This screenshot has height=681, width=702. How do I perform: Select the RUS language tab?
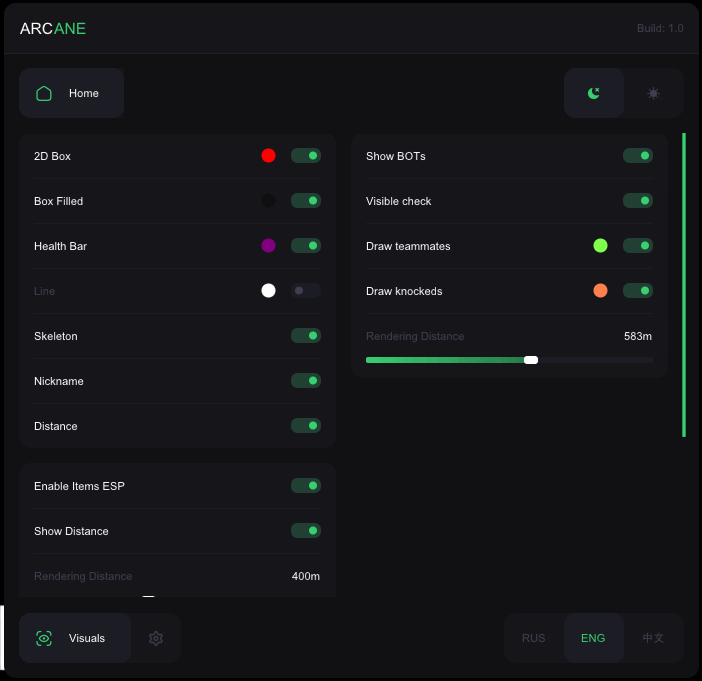(534, 638)
